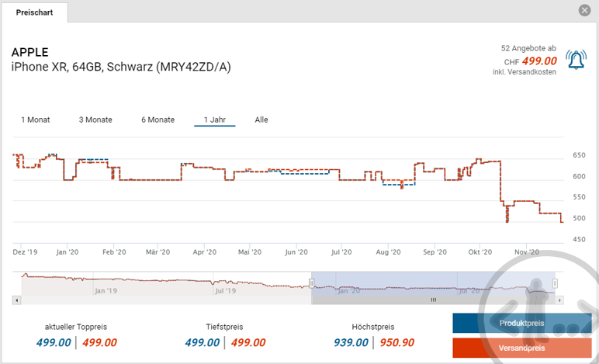
Task: Click the scrollbar grip handle in navigator
Action: click(x=434, y=300)
